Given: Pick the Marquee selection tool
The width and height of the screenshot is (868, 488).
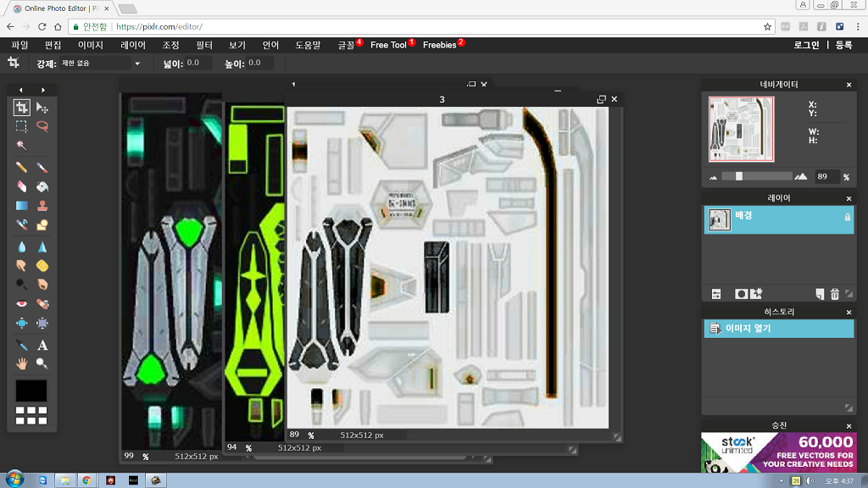Looking at the screenshot, I should coord(21,126).
